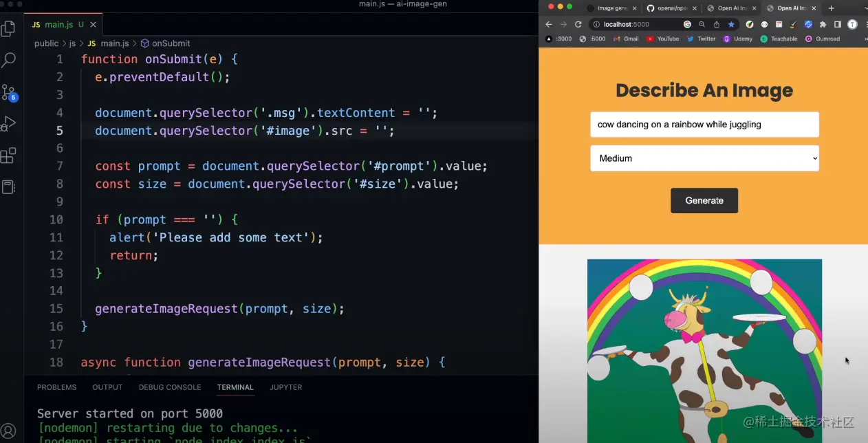Click the site info icon in address bar
The height and width of the screenshot is (443, 868).
(596, 24)
